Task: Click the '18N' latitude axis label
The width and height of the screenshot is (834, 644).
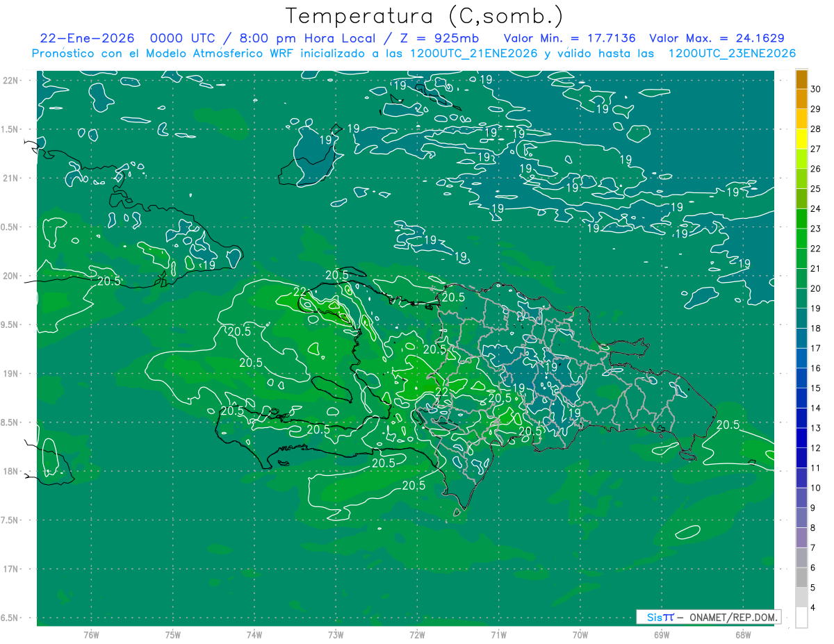Action: point(11,471)
